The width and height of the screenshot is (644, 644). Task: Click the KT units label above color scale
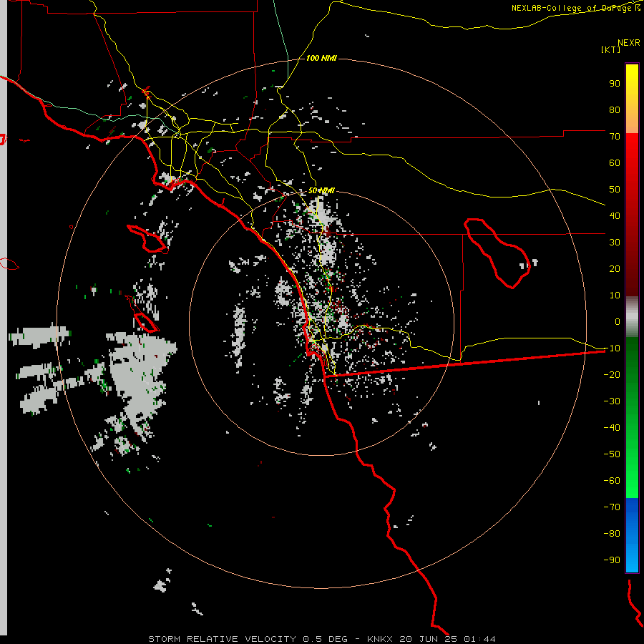610,49
